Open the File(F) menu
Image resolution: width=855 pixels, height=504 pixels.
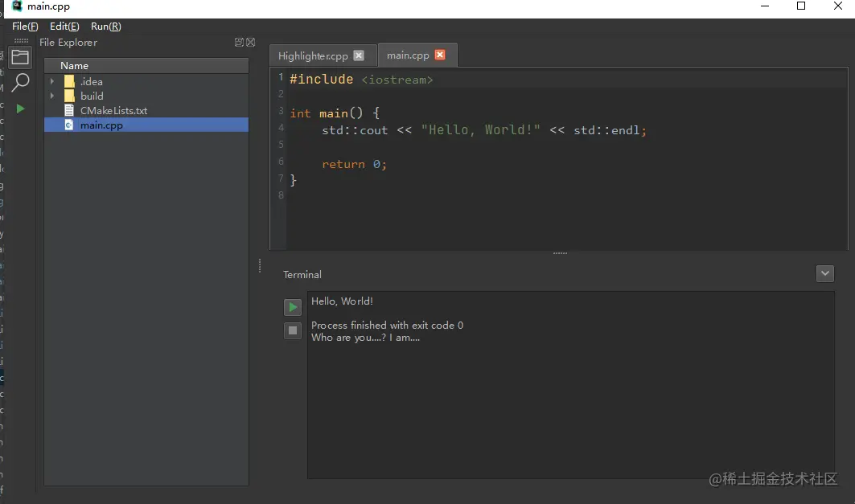tap(25, 27)
